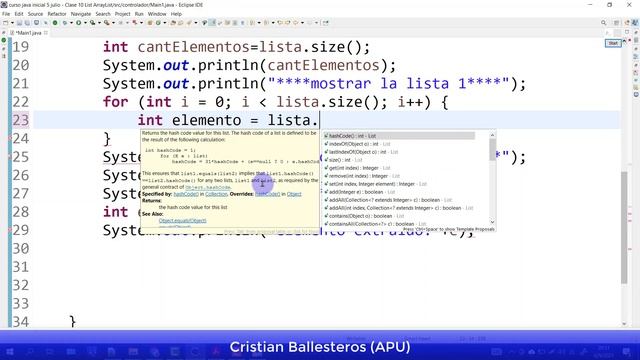Click the magnifier Quick Access search icon
Viewport: 640px width, 360px height.
pyautogui.click(x=604, y=23)
